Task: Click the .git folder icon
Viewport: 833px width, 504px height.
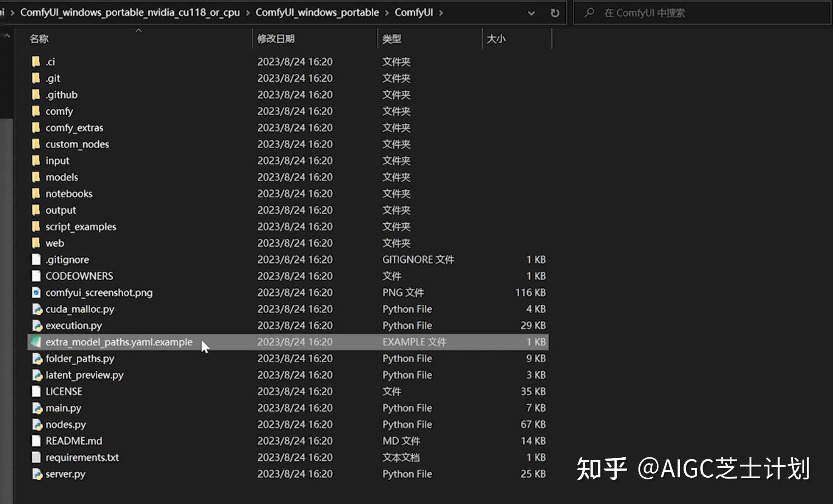Action: 36,78
